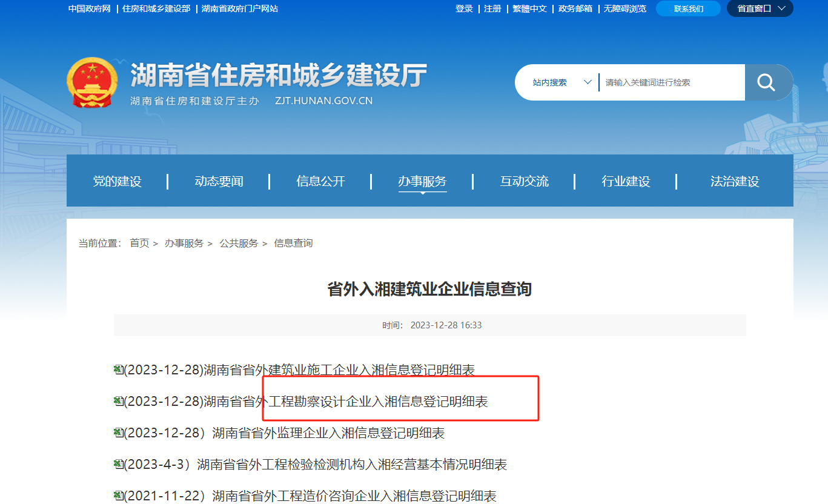Image resolution: width=828 pixels, height=504 pixels.
Task: Open the 行业建设 nav item
Action: point(626,181)
